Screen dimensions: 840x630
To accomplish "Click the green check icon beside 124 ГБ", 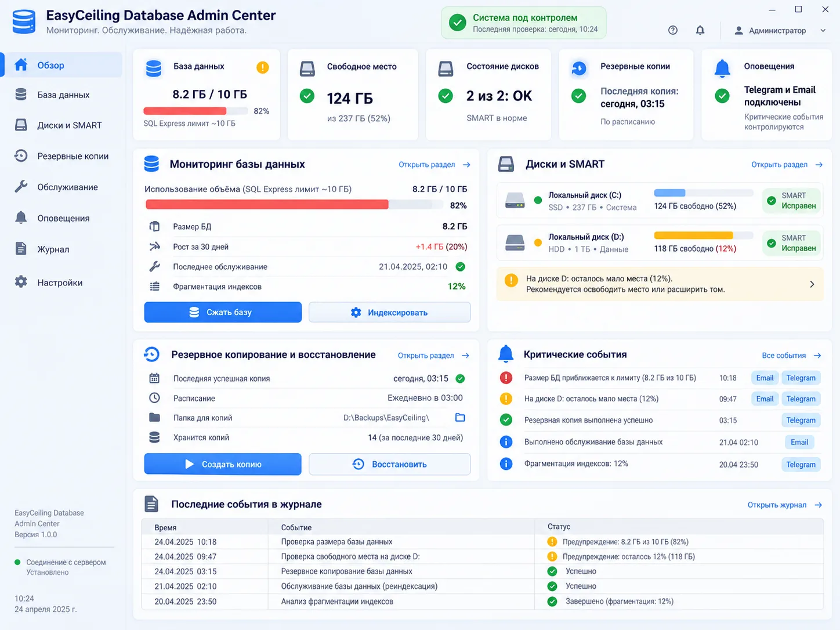I will pyautogui.click(x=307, y=96).
